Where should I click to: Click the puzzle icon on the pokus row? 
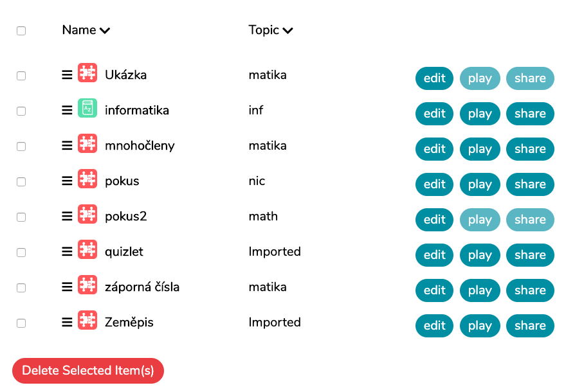coord(87,179)
